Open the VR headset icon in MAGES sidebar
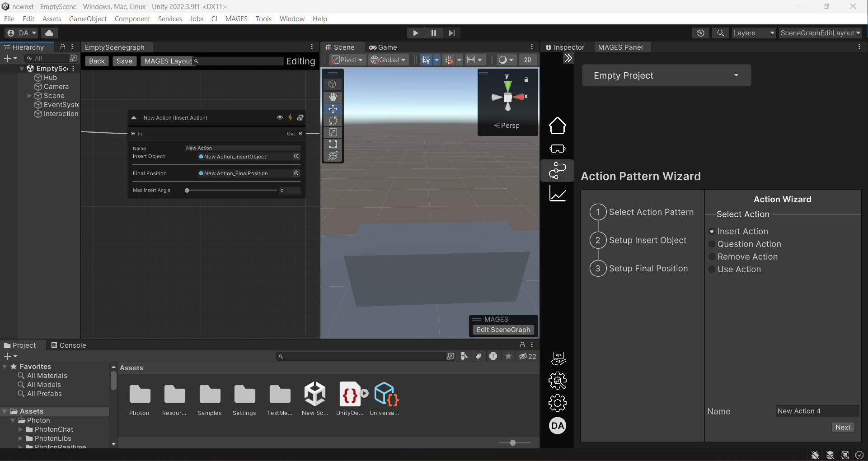This screenshot has width=868, height=461. [x=557, y=149]
